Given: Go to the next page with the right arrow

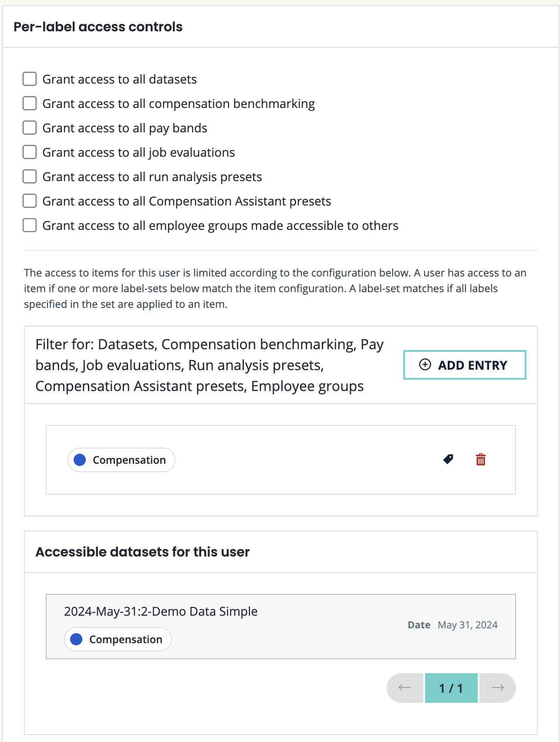Looking at the screenshot, I should tap(497, 688).
